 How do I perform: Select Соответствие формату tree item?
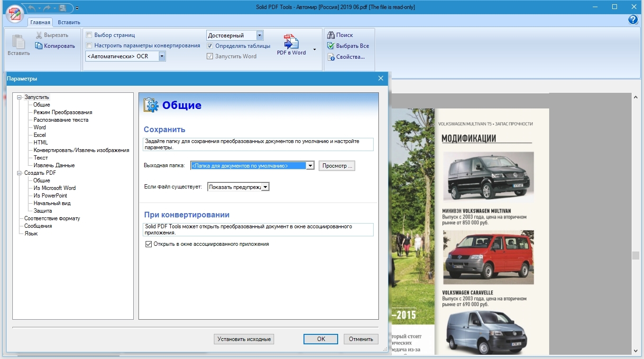tap(52, 218)
